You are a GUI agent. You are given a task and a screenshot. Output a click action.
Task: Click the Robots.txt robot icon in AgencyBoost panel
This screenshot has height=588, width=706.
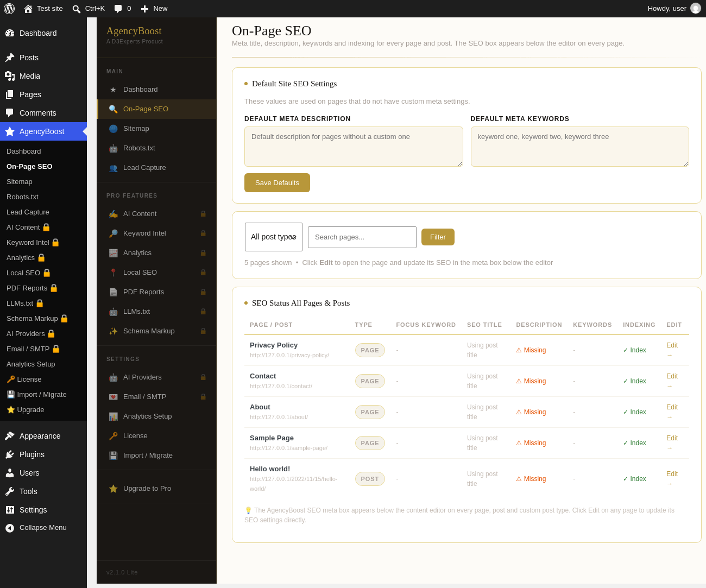[x=113, y=148]
